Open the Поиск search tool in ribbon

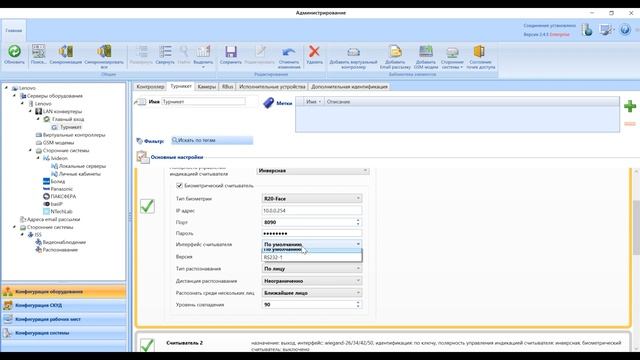point(38,51)
